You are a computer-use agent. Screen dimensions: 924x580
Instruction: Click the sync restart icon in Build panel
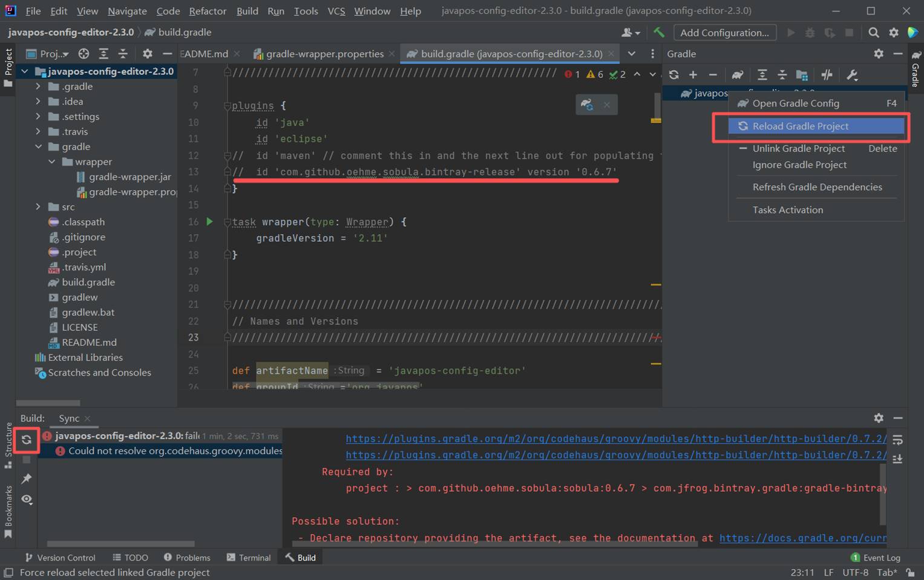tap(27, 440)
